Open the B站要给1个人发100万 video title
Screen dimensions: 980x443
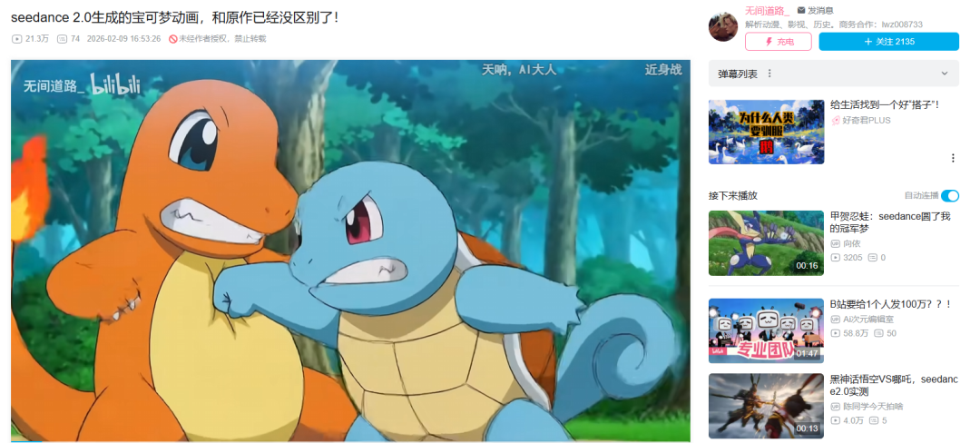pyautogui.click(x=890, y=304)
